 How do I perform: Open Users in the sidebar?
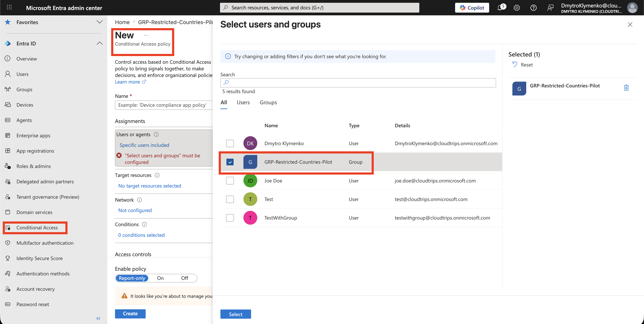(22, 74)
